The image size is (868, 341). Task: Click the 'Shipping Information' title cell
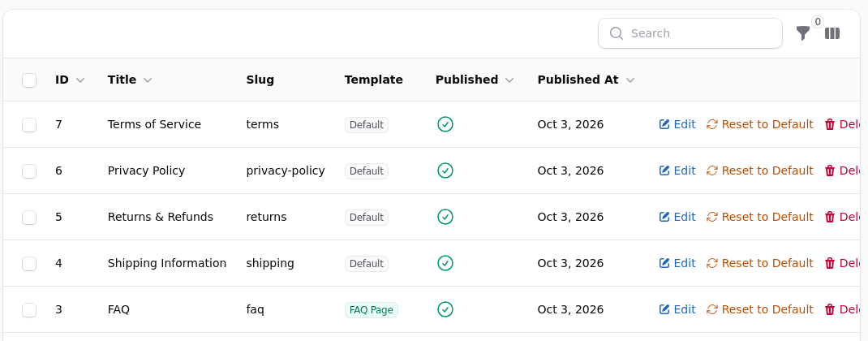pyautogui.click(x=167, y=263)
